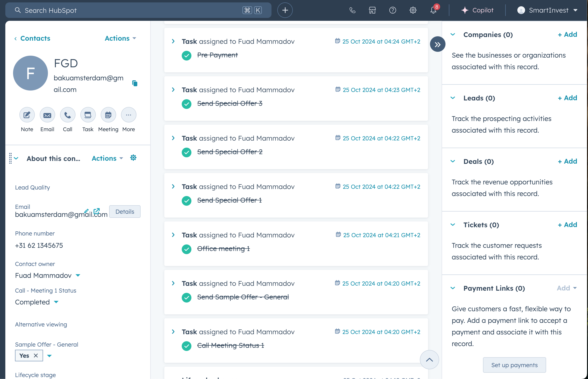The image size is (588, 379).
Task: Create a Note for this contact
Action: pyautogui.click(x=27, y=115)
